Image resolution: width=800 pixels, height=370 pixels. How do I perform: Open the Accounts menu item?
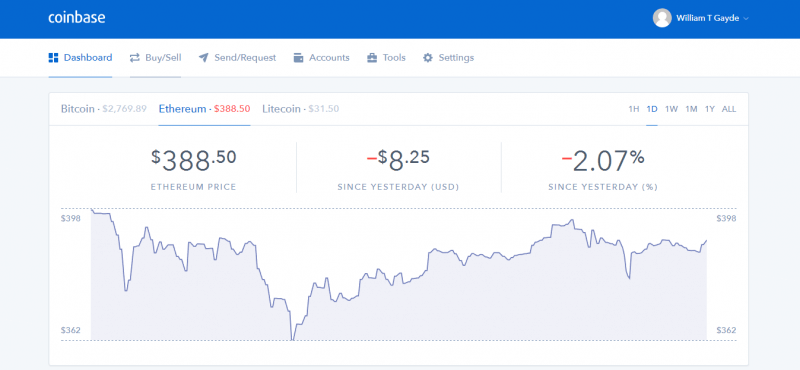click(321, 58)
